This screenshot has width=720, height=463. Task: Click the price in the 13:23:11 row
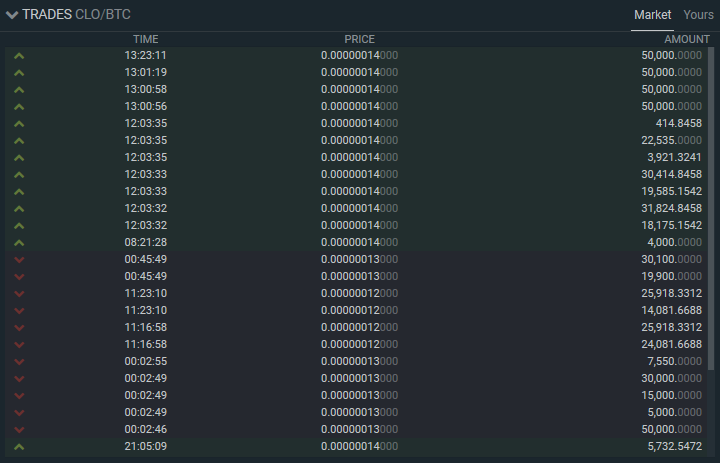(360, 55)
